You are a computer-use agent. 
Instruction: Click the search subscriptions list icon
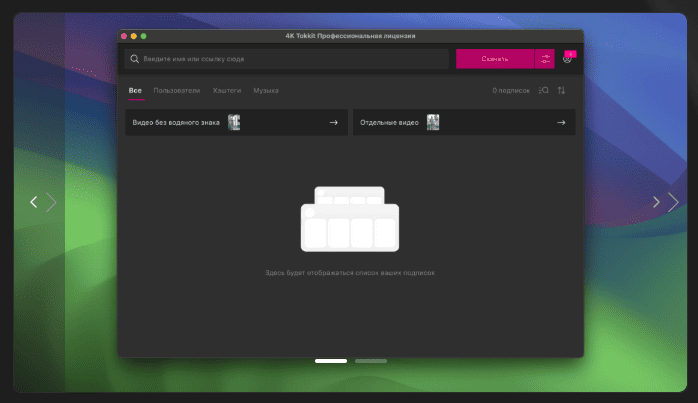[544, 90]
